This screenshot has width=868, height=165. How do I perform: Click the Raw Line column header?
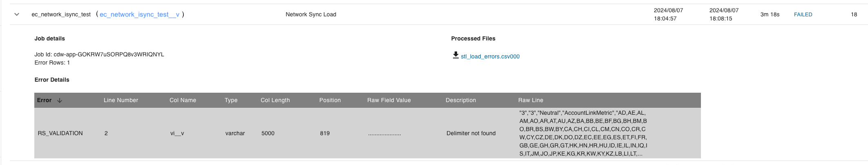531,100
